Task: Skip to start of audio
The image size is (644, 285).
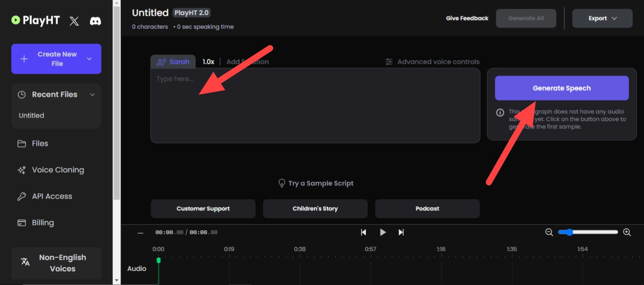Action: click(x=364, y=232)
